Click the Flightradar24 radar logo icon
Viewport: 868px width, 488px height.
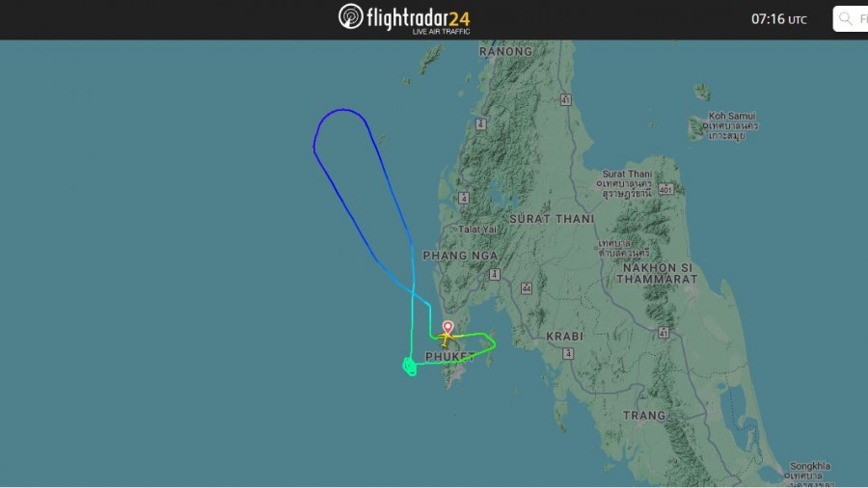click(350, 16)
